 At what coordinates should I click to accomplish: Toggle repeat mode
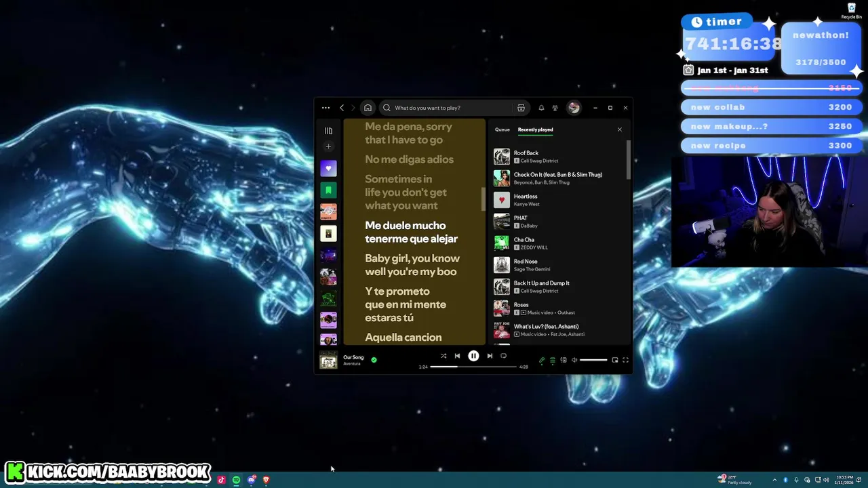503,356
